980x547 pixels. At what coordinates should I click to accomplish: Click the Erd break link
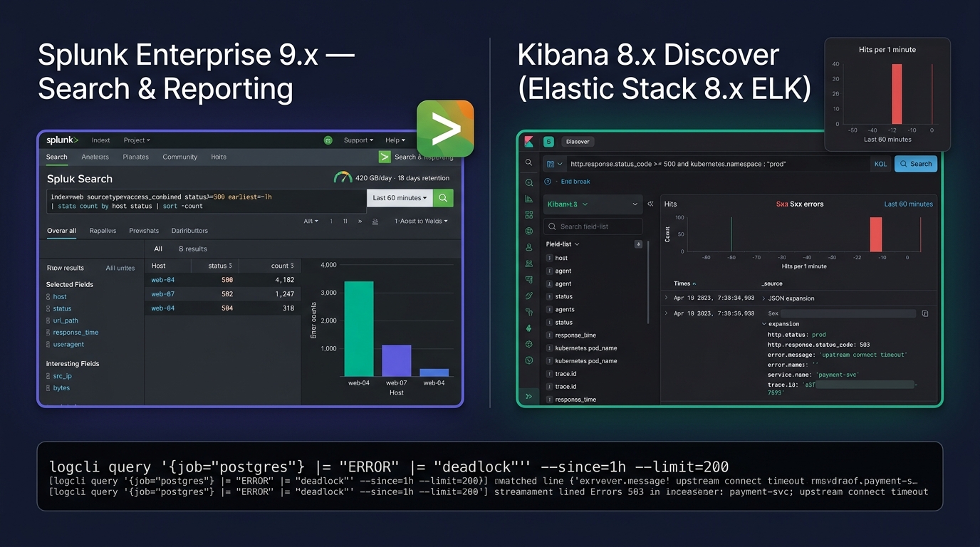tap(575, 182)
